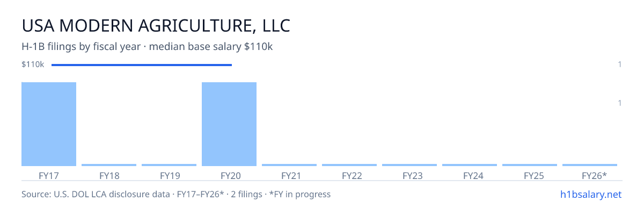Click the FY25 axis label
Image resolution: width=644 pixels, height=215 pixels.
530,176
